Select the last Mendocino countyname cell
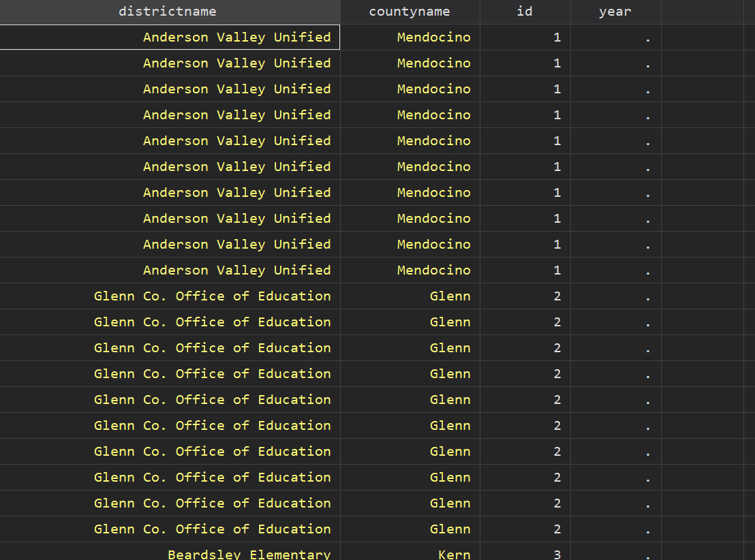The height and width of the screenshot is (560, 755). point(433,270)
